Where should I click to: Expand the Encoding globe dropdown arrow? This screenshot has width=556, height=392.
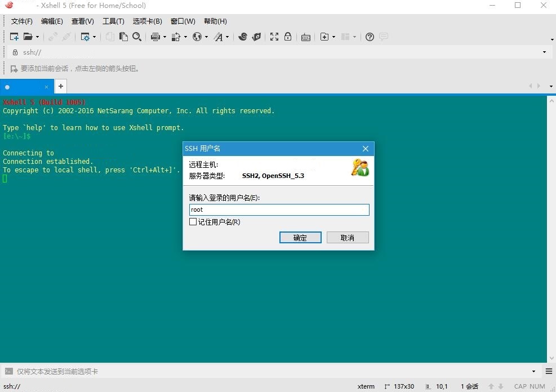[206, 37]
